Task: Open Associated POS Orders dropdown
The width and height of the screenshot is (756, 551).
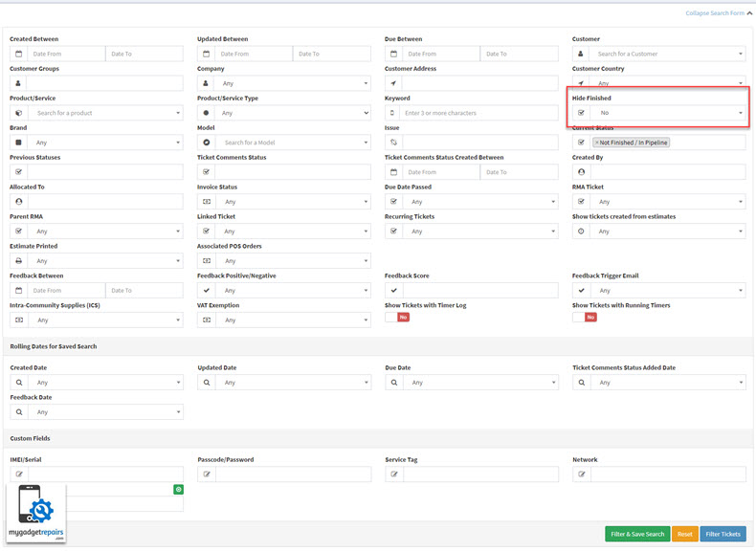Action: pos(293,261)
